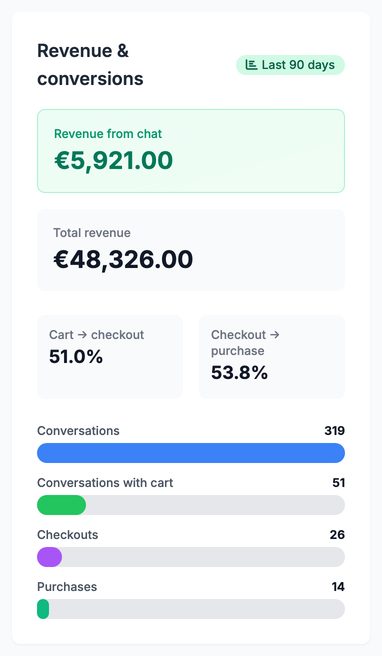Click the Cart → checkout label
This screenshot has height=656, width=382.
pos(97,335)
